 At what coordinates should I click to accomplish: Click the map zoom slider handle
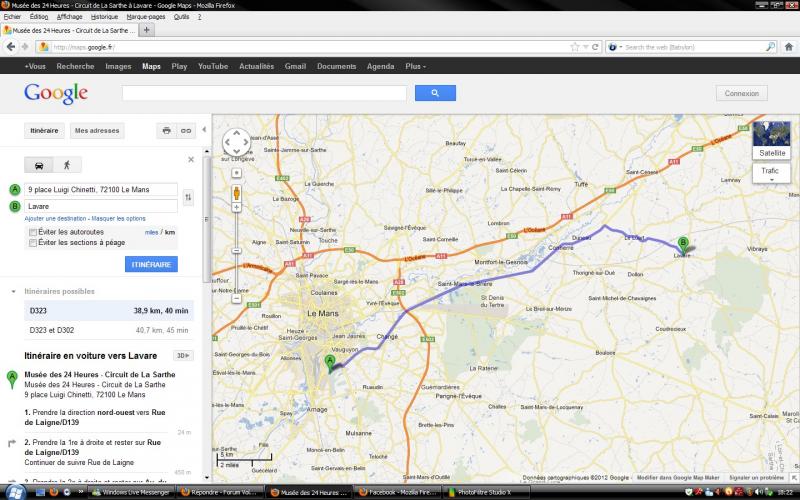[x=237, y=251]
